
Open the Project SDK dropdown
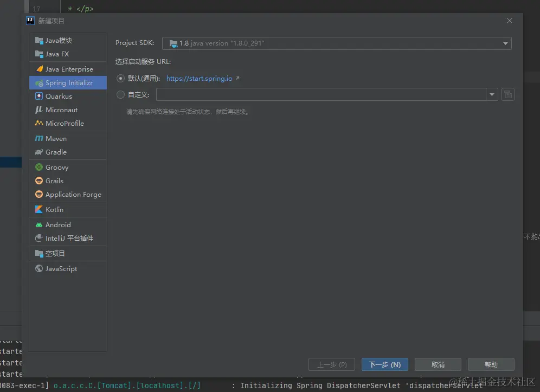[x=337, y=43]
